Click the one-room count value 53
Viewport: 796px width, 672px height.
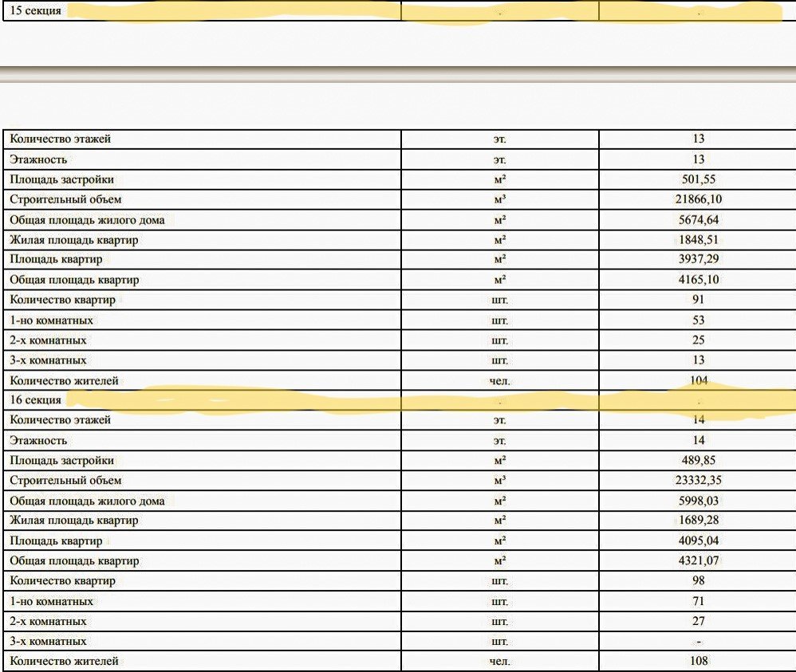pos(699,320)
